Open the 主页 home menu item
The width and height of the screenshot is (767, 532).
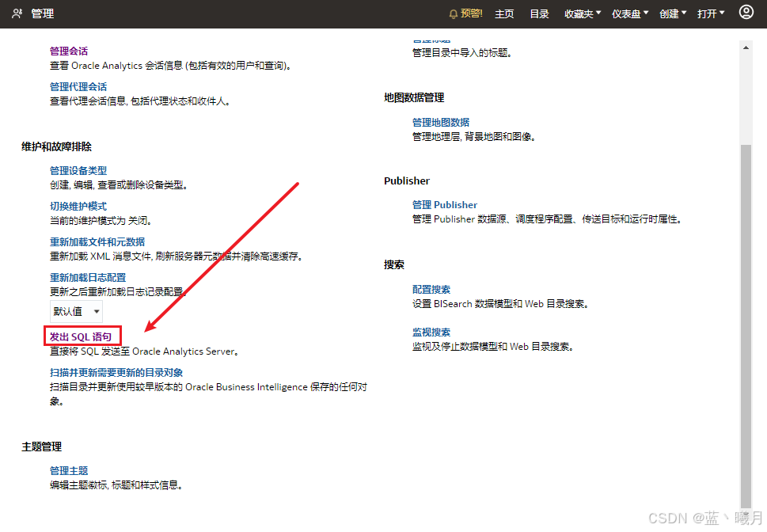pos(504,13)
